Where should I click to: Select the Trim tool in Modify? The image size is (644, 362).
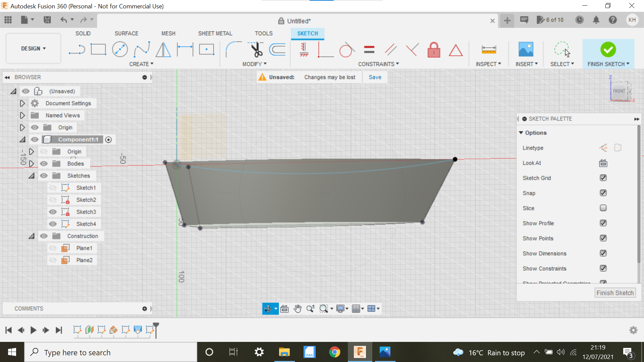[x=256, y=49]
